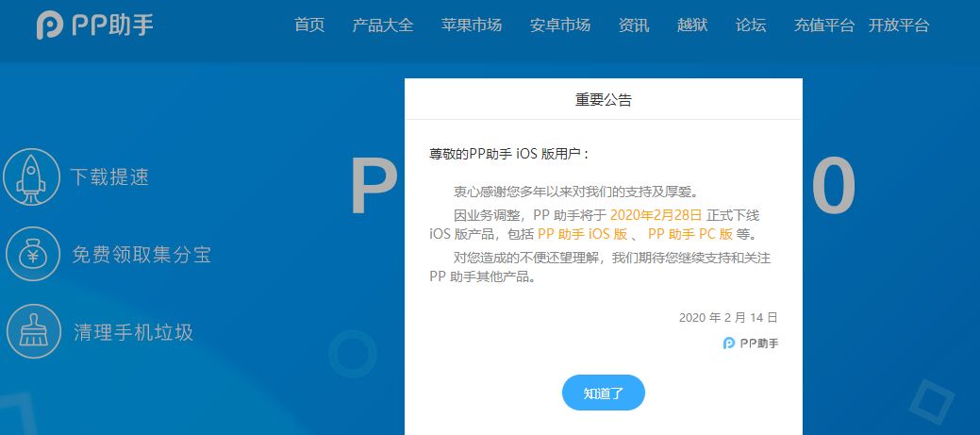The image size is (980, 435).
Task: Click the greeting 尊敬的PP助手 iOS 版用户
Action: 508,154
